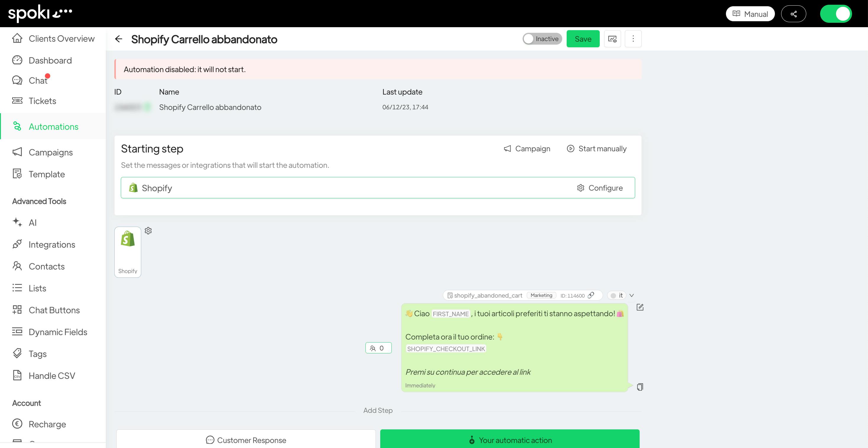Click Start manually

pyautogui.click(x=597, y=149)
